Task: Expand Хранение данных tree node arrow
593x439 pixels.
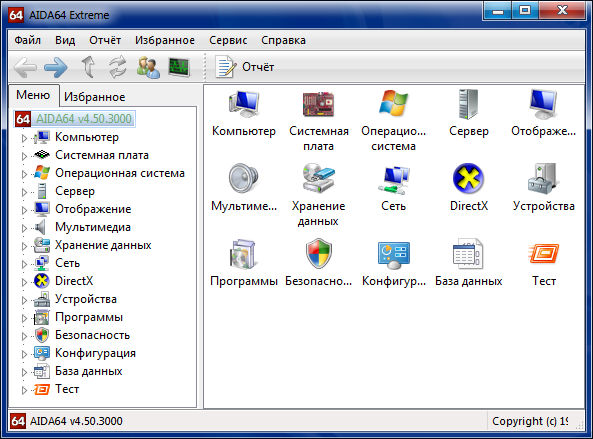Action: point(24,246)
